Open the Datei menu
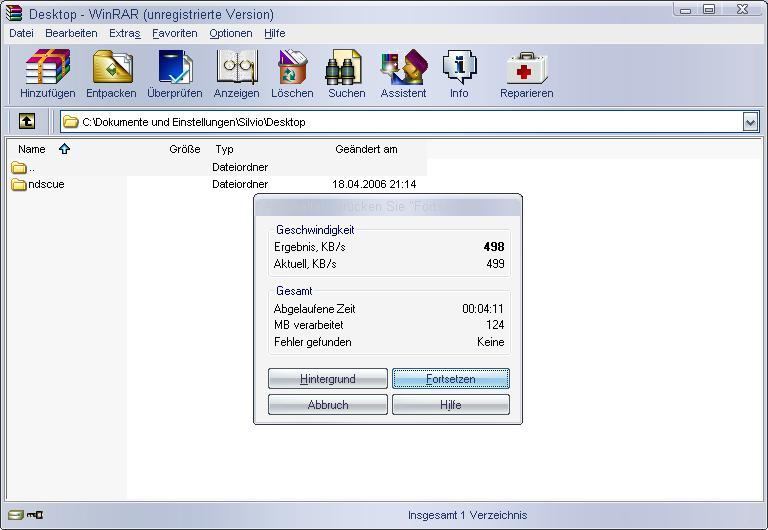The width and height of the screenshot is (768, 530). click(22, 33)
